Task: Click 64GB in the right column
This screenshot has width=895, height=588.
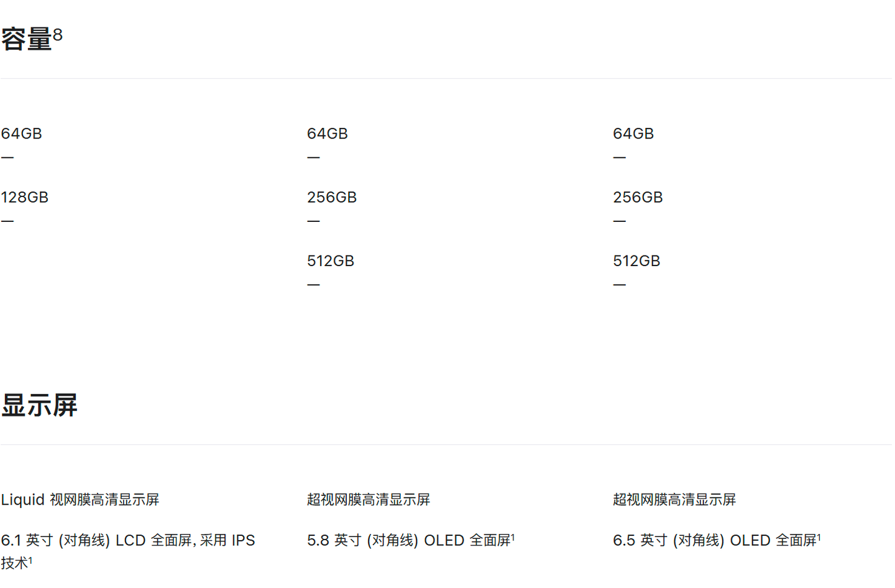Action: [633, 134]
